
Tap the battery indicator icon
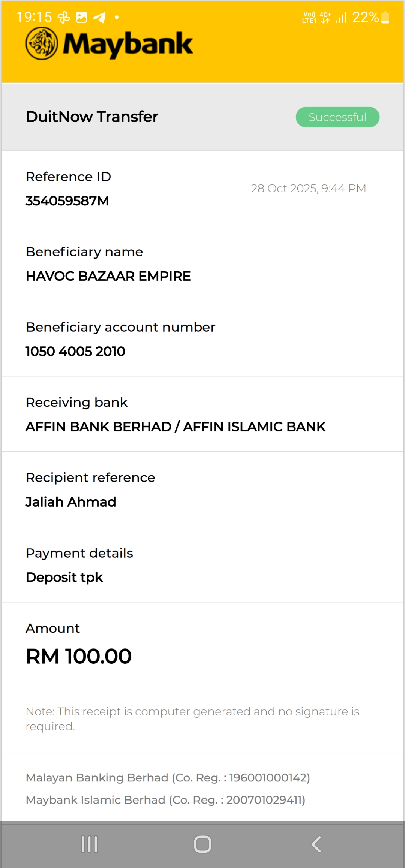(x=385, y=18)
